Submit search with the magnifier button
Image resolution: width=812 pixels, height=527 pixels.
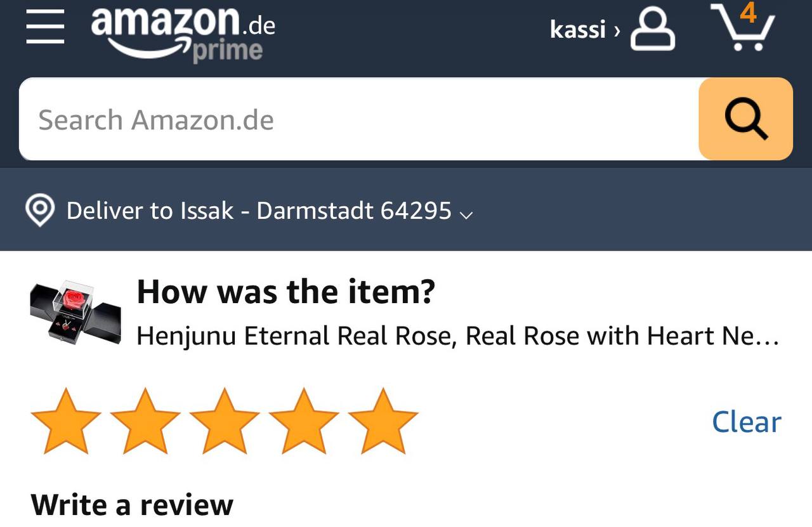(x=745, y=119)
